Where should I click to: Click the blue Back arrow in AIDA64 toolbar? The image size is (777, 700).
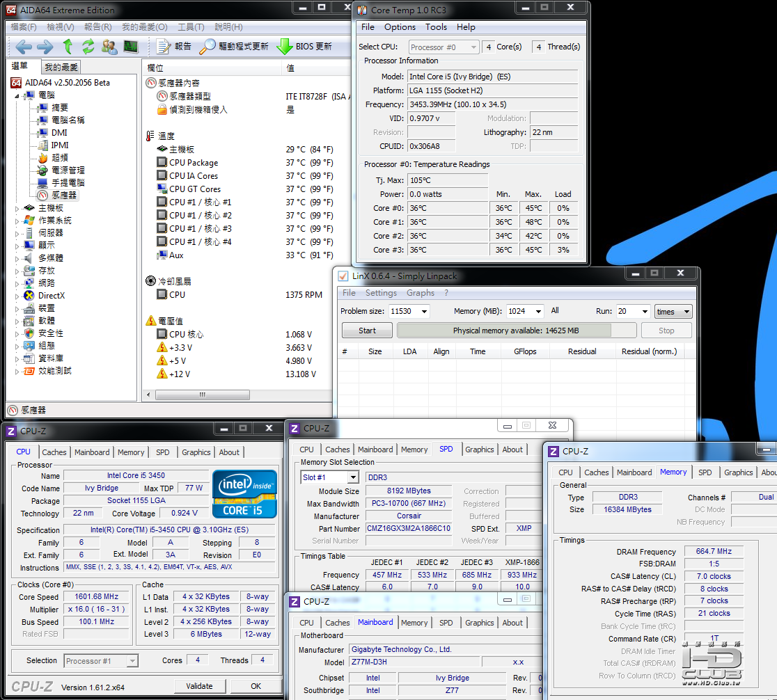[24, 47]
